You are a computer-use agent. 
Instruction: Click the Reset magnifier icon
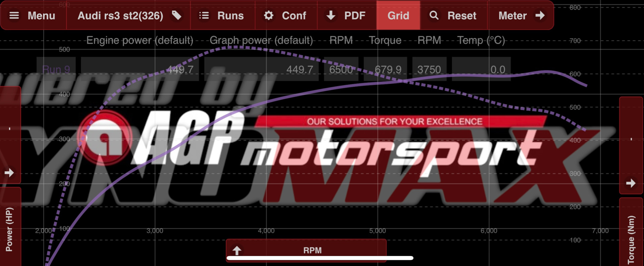[434, 15]
